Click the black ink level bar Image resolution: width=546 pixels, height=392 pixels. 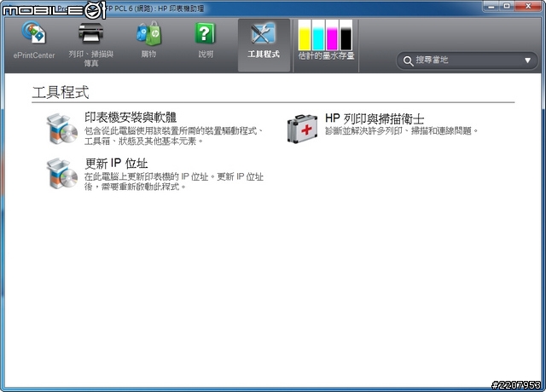pos(346,35)
